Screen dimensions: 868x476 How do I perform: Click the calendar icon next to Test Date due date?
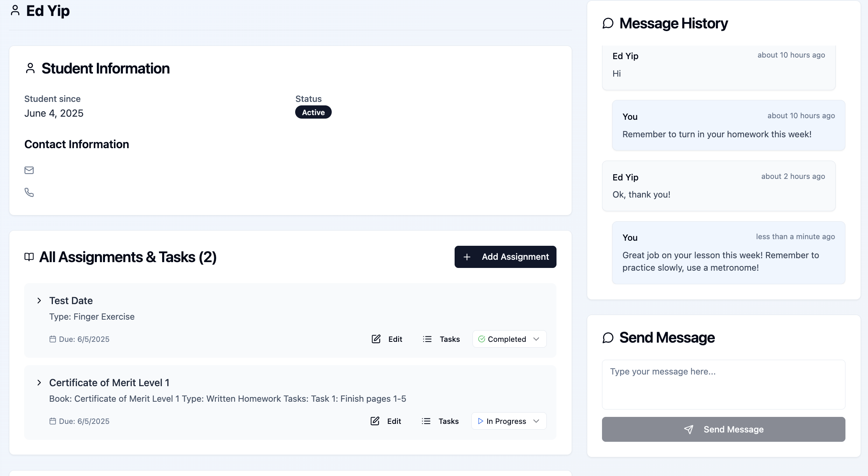click(53, 339)
